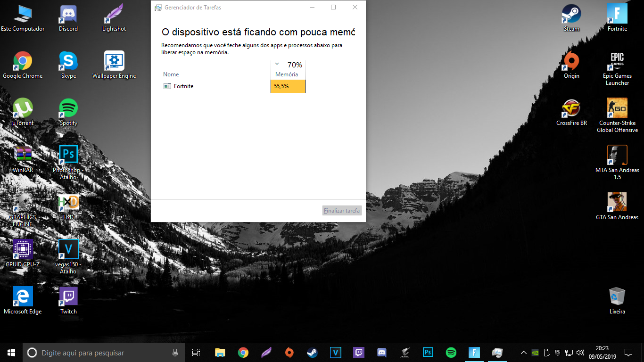Activate the microphone in the search box
The image size is (644, 362).
pyautogui.click(x=175, y=353)
